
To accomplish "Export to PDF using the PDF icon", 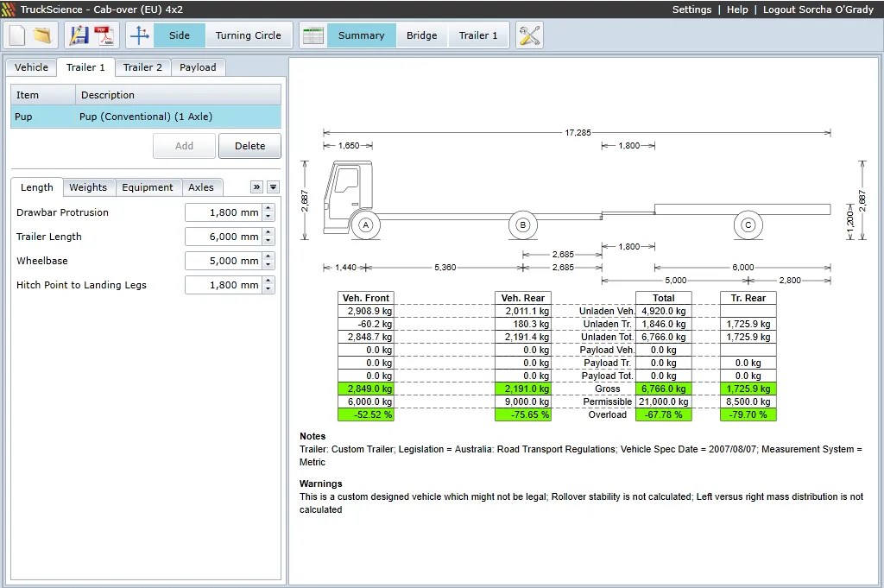I will (104, 35).
